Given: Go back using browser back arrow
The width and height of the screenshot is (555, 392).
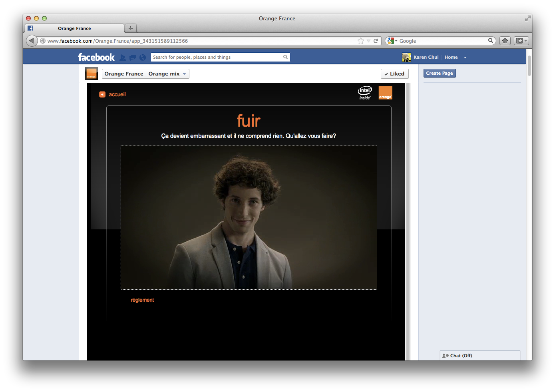Looking at the screenshot, I should point(32,41).
